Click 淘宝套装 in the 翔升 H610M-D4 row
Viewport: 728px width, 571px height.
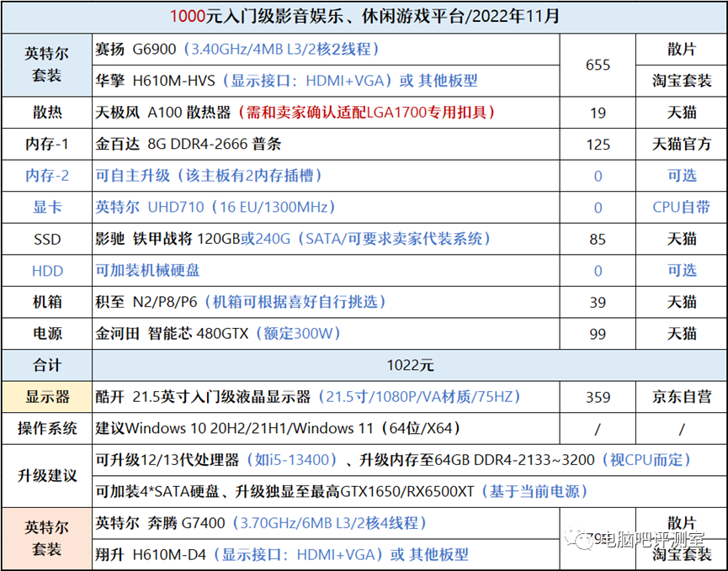(x=681, y=555)
